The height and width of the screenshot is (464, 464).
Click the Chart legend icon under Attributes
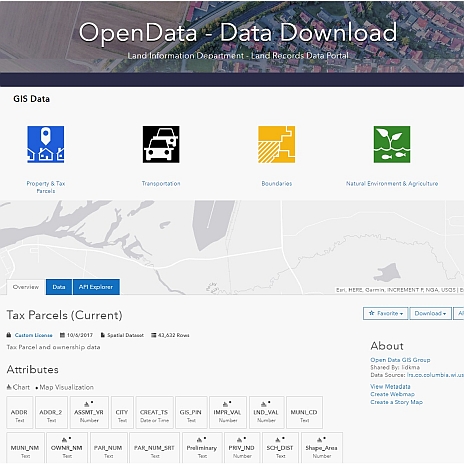pyautogui.click(x=9, y=387)
